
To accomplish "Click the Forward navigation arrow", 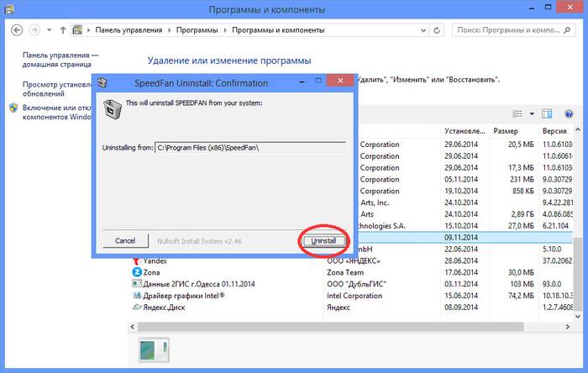I will point(34,30).
